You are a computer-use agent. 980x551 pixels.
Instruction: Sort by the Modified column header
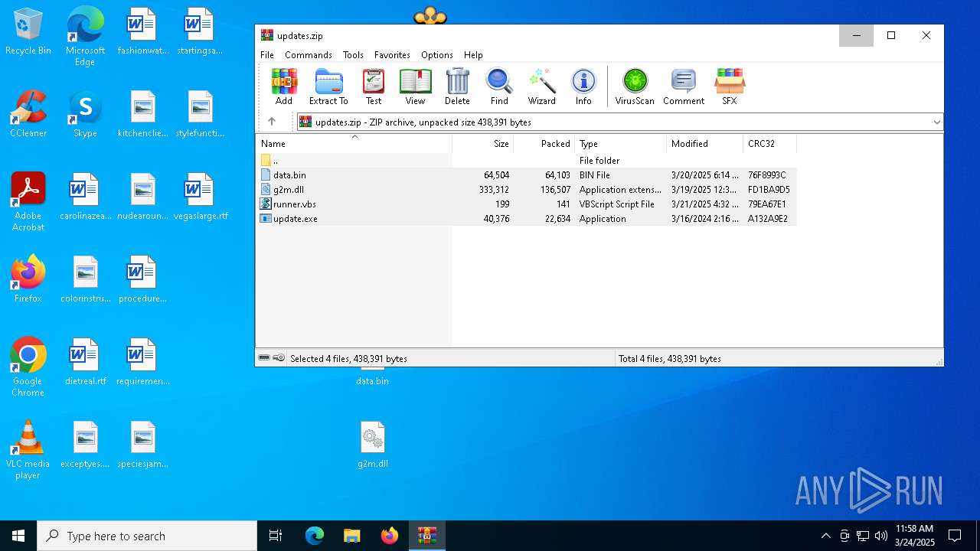(x=705, y=144)
